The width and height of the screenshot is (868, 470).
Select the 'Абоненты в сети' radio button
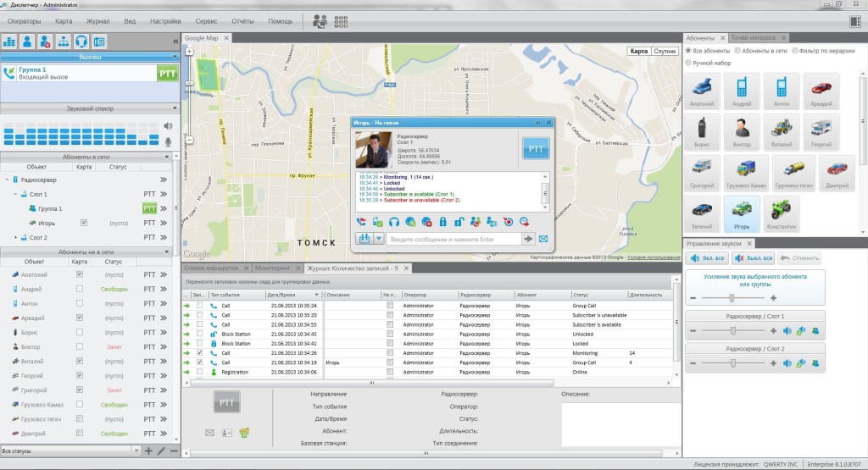click(x=737, y=51)
